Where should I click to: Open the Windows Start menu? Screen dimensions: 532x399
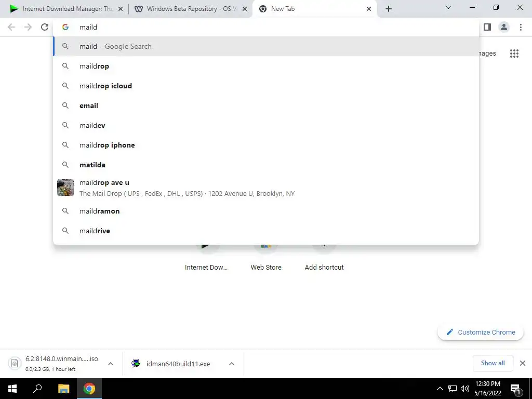(12, 389)
